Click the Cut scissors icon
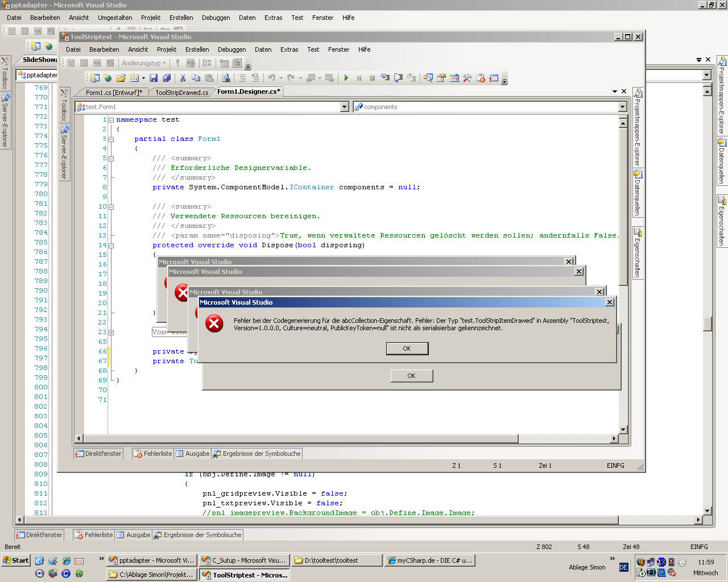 [x=183, y=78]
